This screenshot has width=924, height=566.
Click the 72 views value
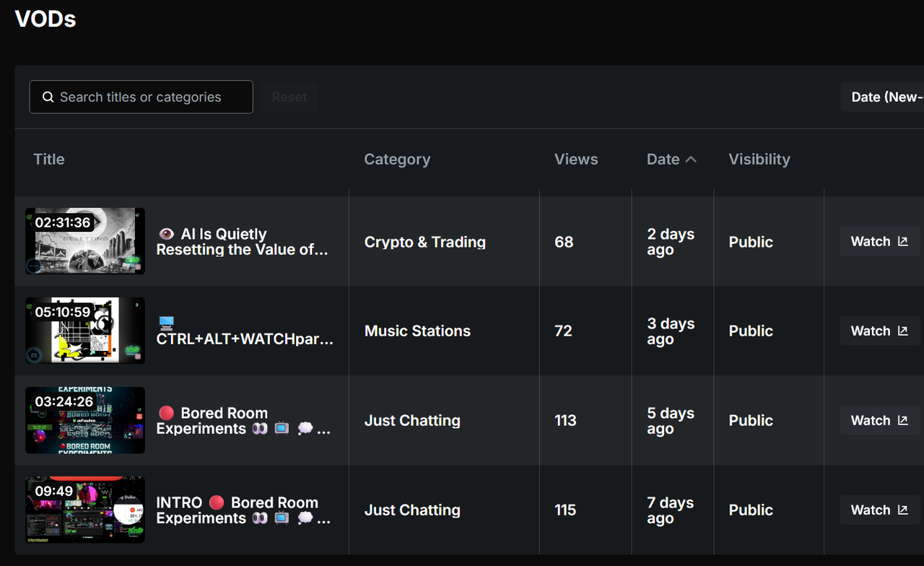(563, 331)
